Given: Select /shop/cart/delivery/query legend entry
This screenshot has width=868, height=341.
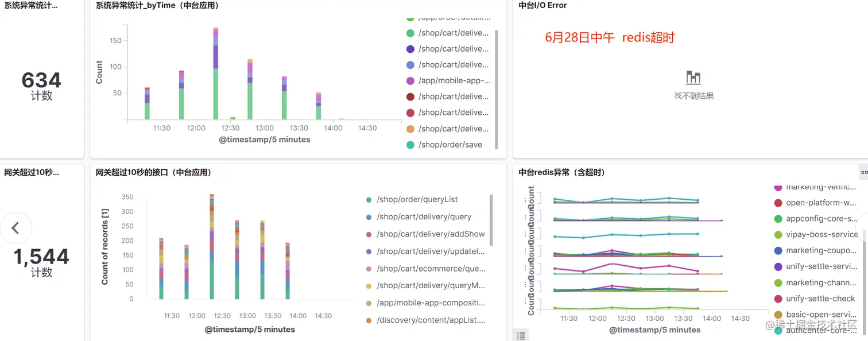Looking at the screenshot, I should click(424, 216).
